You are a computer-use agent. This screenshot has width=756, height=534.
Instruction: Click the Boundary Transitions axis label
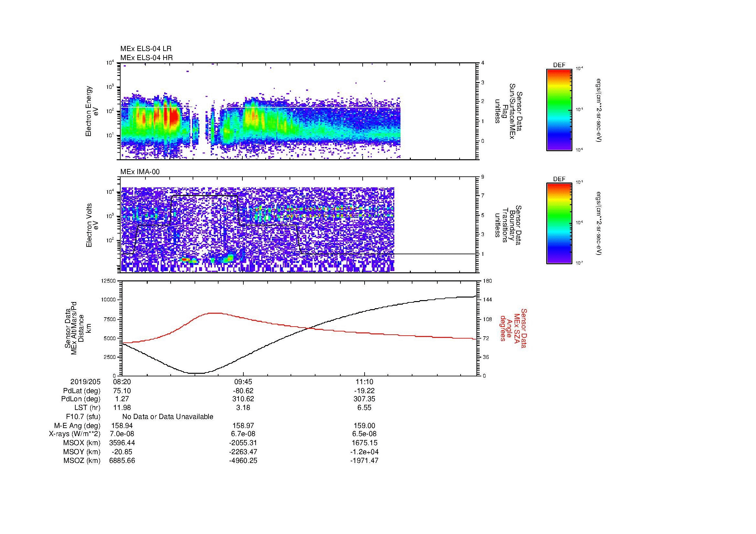pos(508,225)
